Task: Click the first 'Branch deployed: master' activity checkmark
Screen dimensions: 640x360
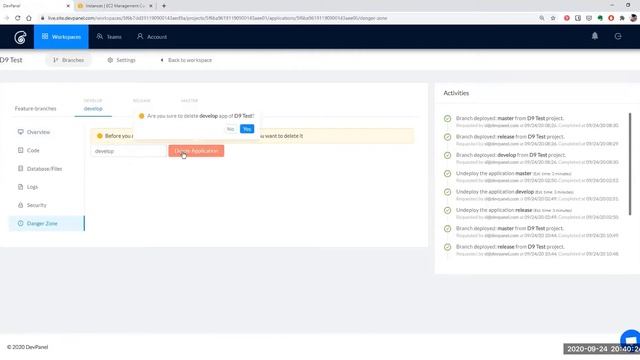Action: point(447,118)
